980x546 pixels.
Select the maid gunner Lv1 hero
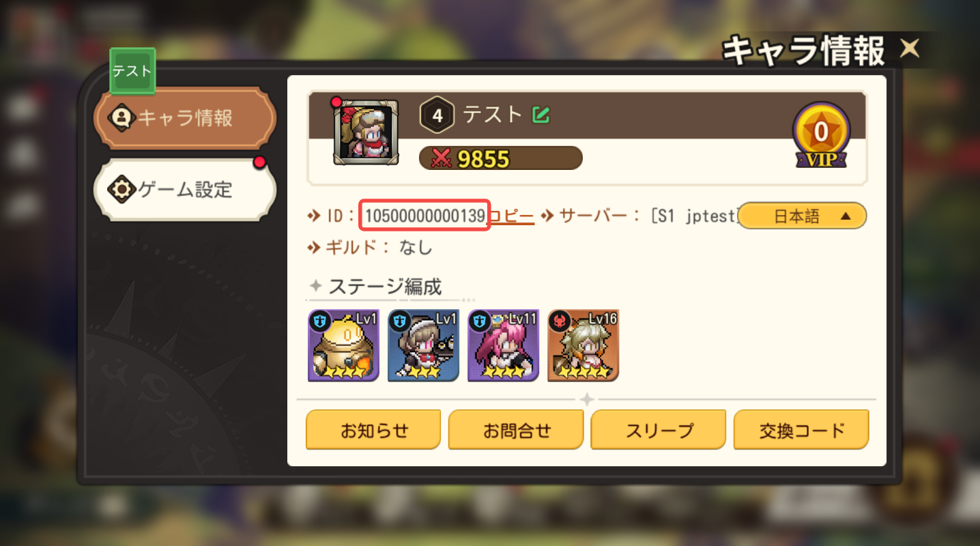click(x=423, y=345)
